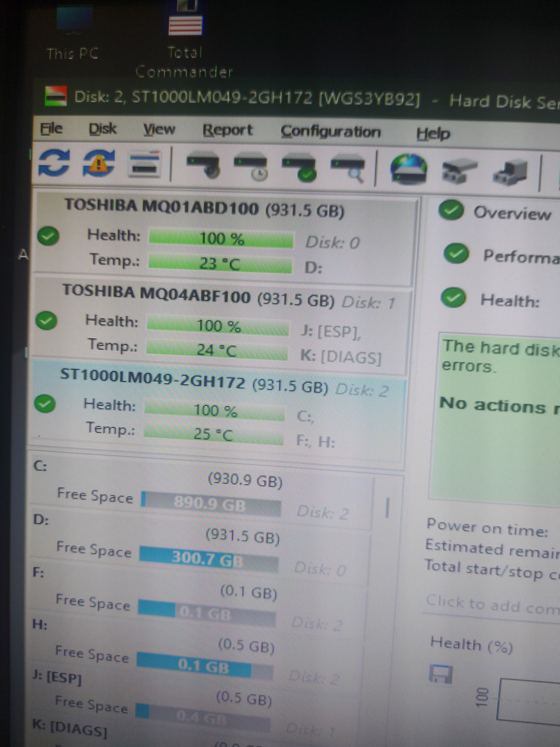Click the last gray toolbar icon before the separator
The image size is (560, 747).
tap(510, 173)
